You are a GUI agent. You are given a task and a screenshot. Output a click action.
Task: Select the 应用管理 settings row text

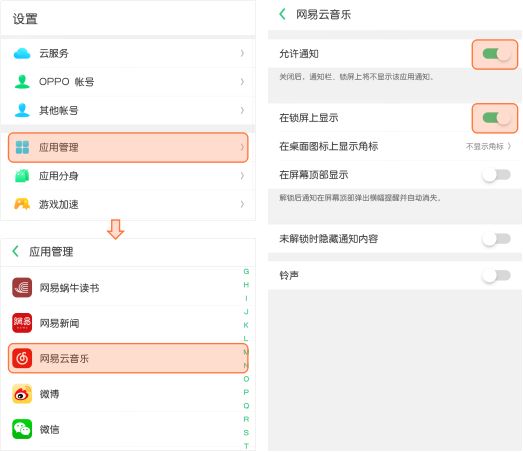click(x=59, y=147)
